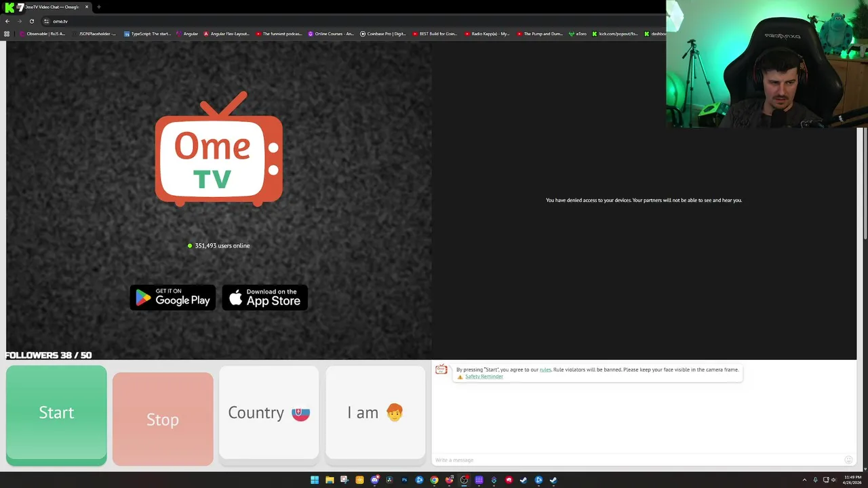Open the Safety Reminder link

[x=484, y=376]
